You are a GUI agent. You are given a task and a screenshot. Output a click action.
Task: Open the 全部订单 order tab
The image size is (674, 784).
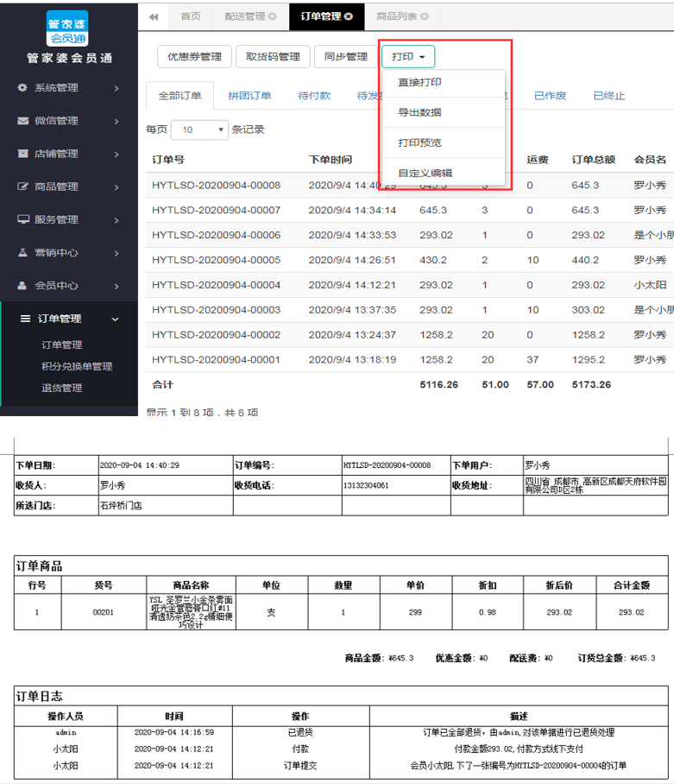(180, 96)
